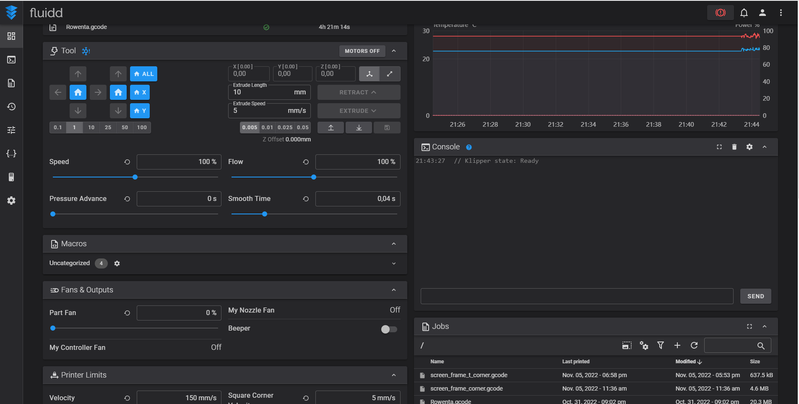Image resolution: width=799 pixels, height=404 pixels.
Task: Refresh the Jobs file list
Action: click(x=694, y=345)
